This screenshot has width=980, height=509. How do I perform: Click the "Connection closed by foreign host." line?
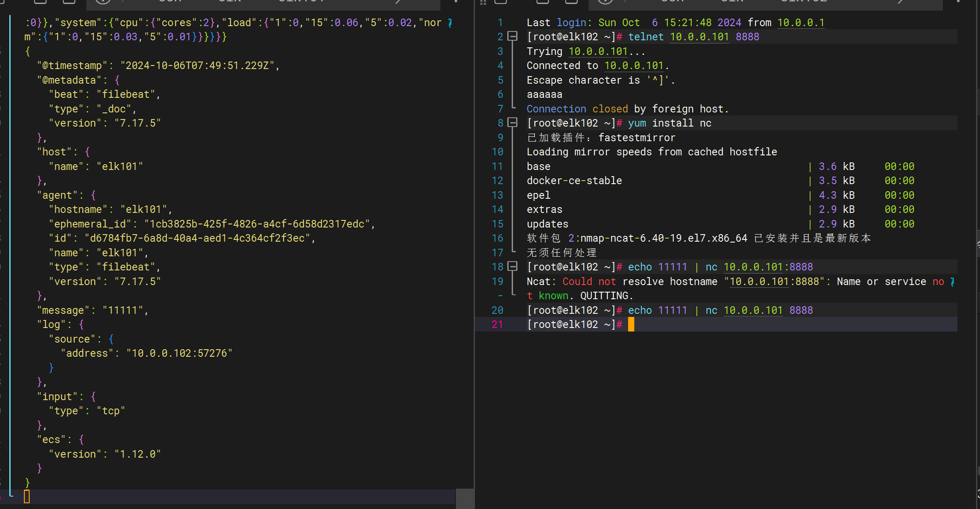click(x=628, y=109)
